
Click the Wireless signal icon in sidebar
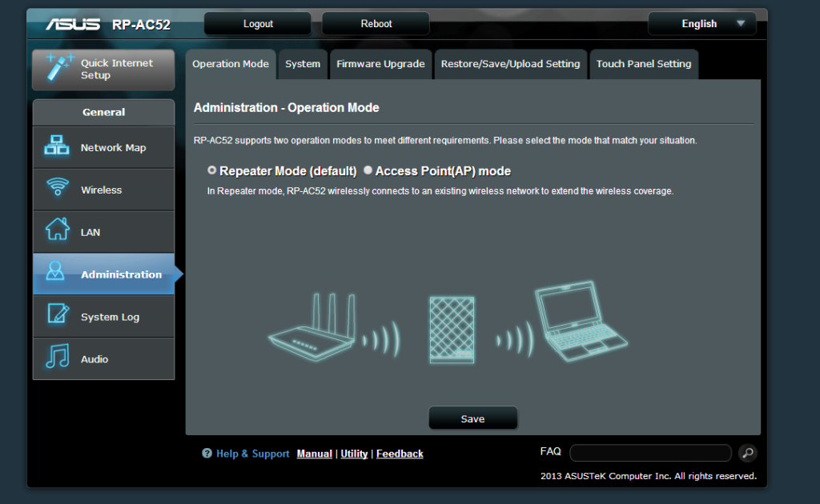[x=56, y=190]
